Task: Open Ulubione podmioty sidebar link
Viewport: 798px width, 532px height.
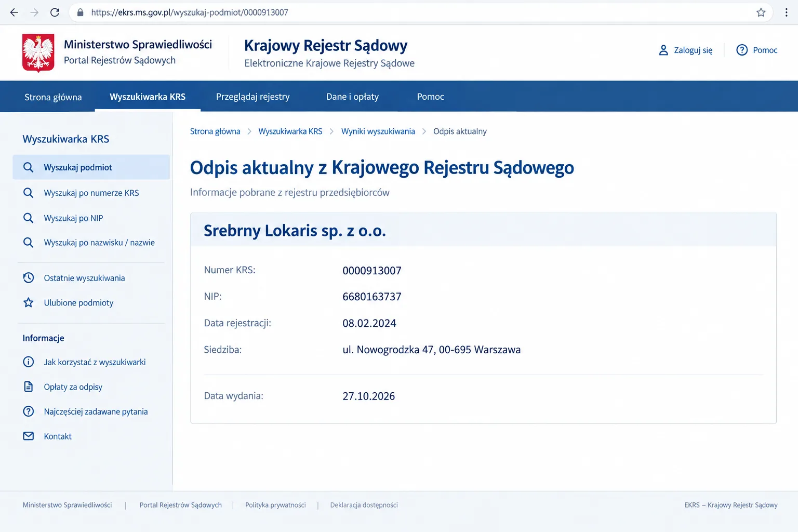Action: click(x=78, y=303)
